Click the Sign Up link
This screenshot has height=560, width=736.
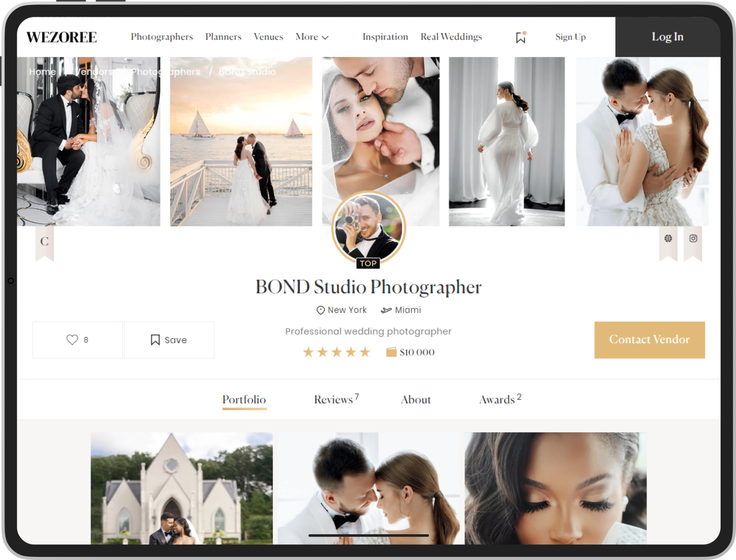[570, 37]
